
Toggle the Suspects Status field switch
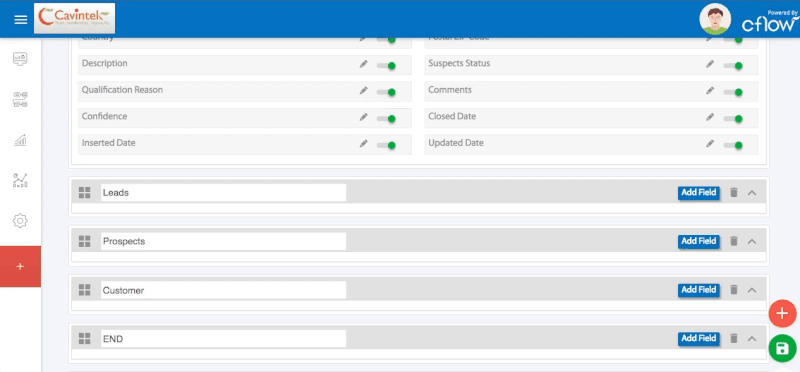pos(733,65)
